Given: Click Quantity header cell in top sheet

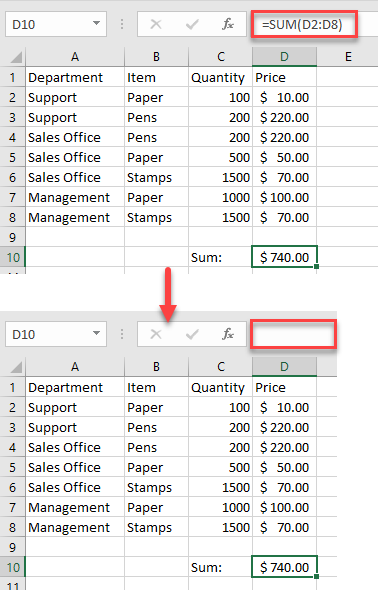Looking at the screenshot, I should 220,78.
